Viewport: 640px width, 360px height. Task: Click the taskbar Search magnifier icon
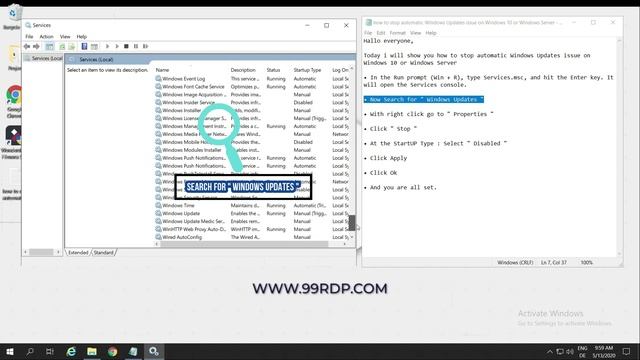(x=30, y=351)
